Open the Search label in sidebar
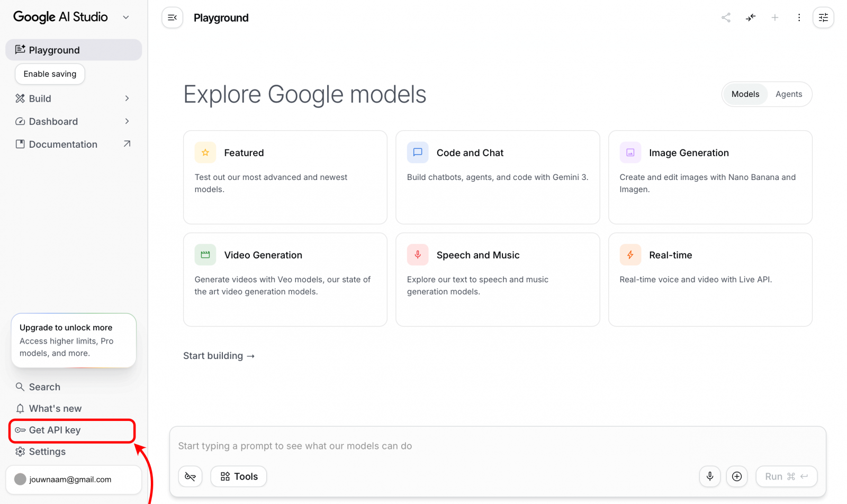847x504 pixels. point(44,387)
